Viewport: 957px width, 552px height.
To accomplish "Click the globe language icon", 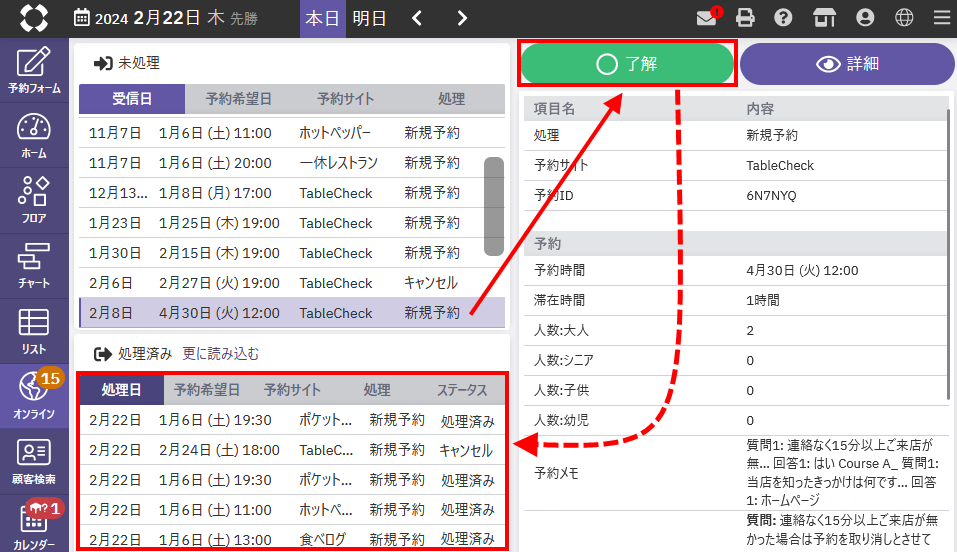I will click(904, 18).
